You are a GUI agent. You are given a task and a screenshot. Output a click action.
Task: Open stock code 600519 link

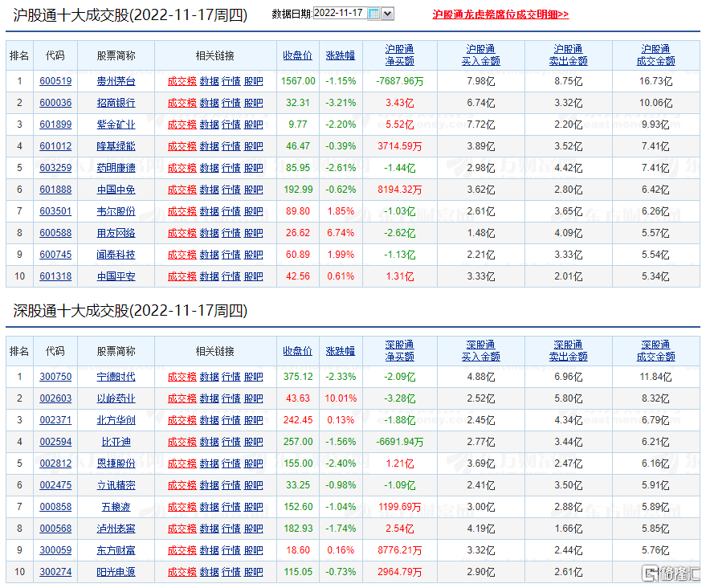55,81
